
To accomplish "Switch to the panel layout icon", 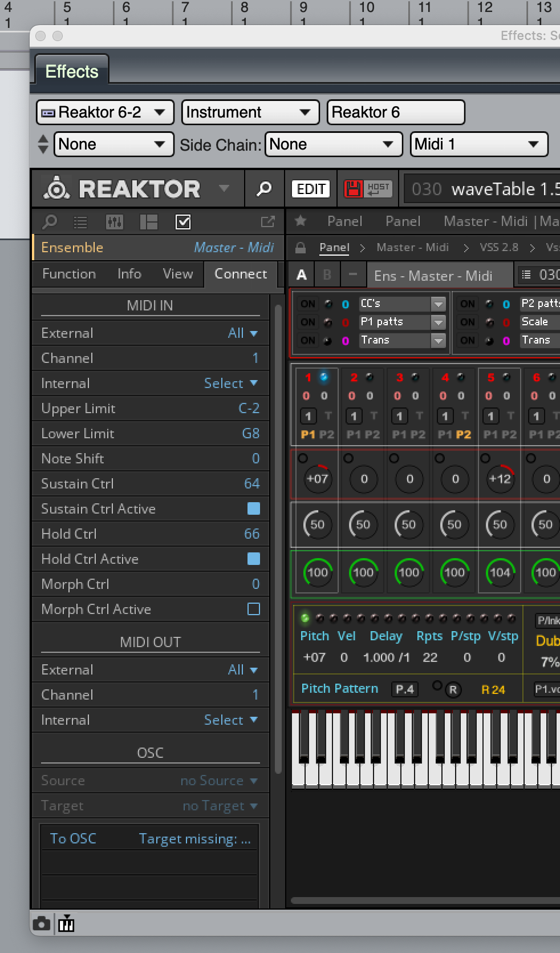I will pyautogui.click(x=149, y=222).
